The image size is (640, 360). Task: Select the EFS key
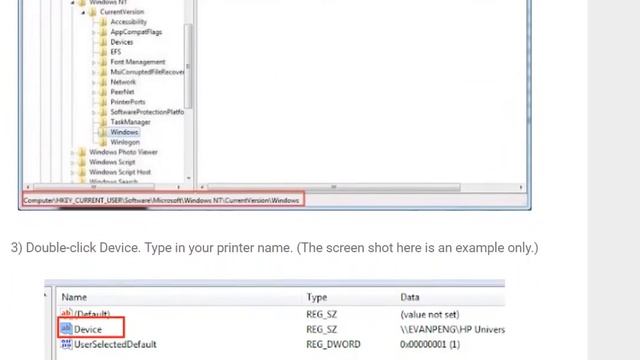pyautogui.click(x=116, y=52)
